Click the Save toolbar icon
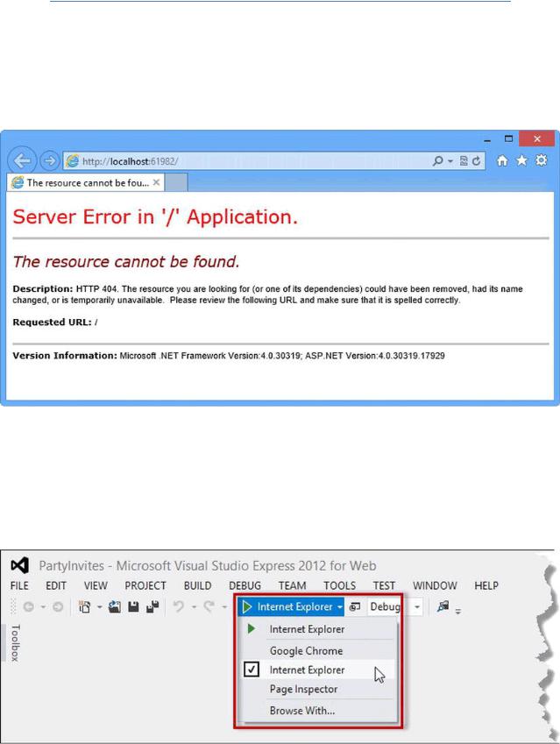 [133, 606]
